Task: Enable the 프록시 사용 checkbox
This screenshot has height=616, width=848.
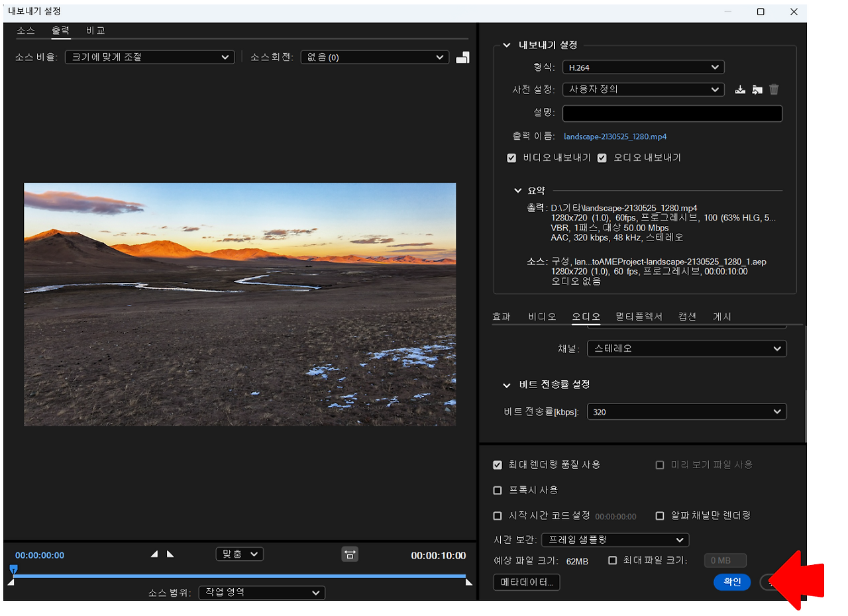Action: point(498,490)
